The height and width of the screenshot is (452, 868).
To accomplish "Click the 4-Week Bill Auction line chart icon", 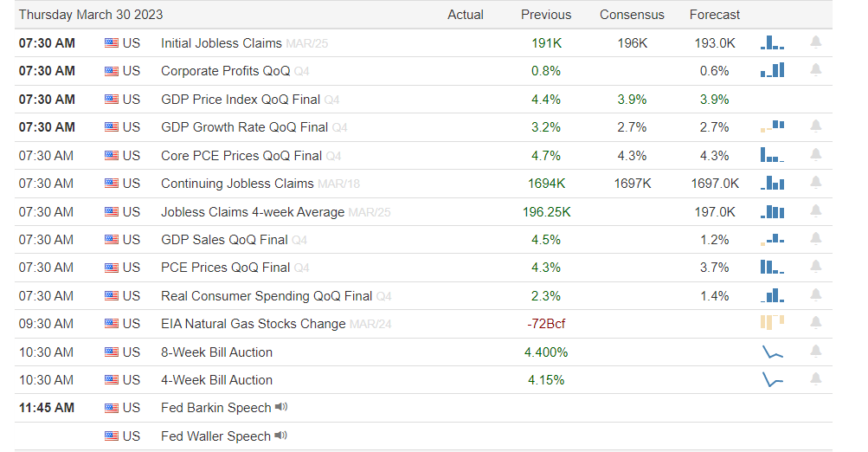I will 772,379.
